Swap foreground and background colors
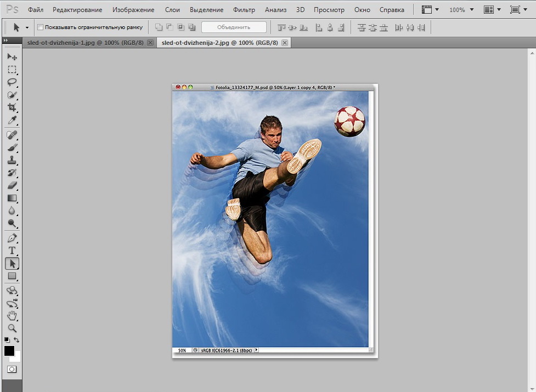 pos(16,340)
